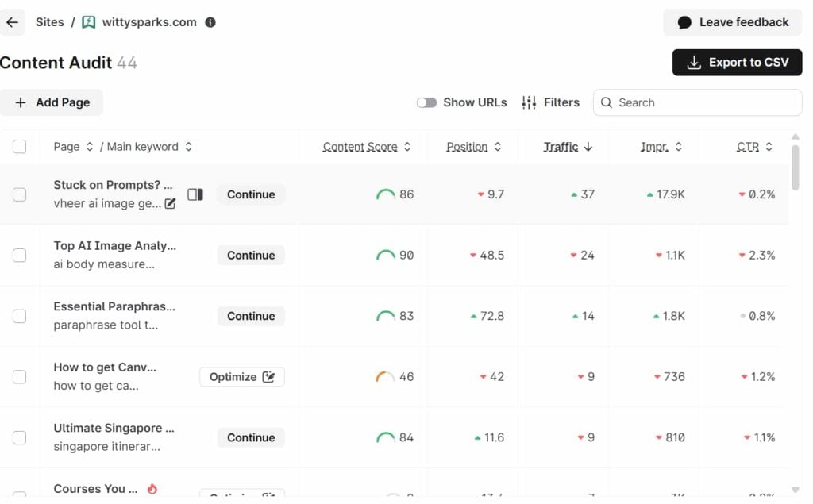This screenshot has width=813, height=504.
Task: Click the edit keyword icon beside vheer ai image
Action: point(170,204)
